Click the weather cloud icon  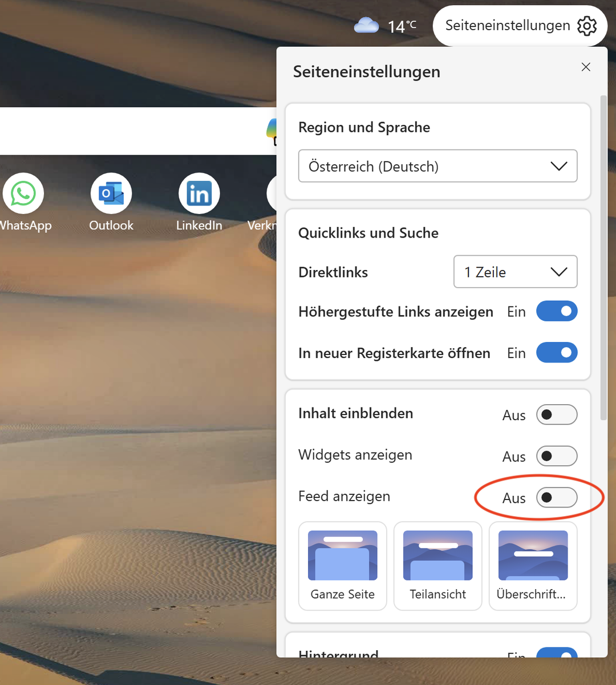[366, 26]
